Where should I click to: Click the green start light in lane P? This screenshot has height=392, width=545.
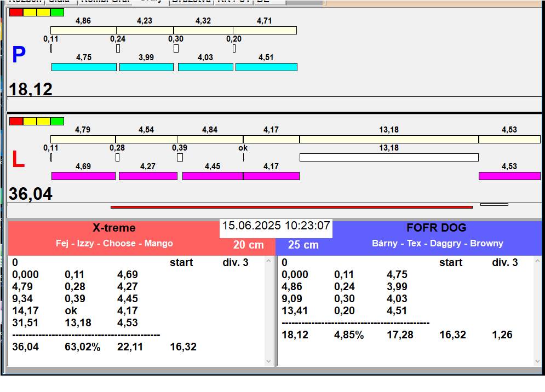(57, 12)
